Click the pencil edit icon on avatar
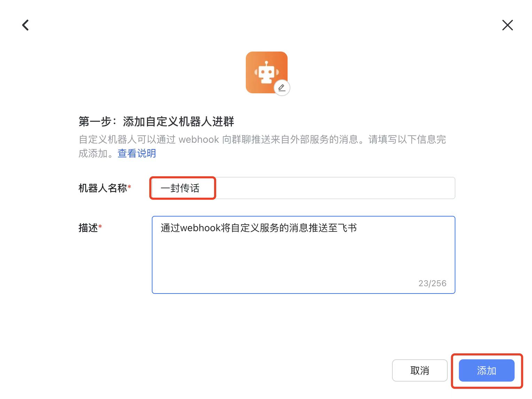 click(282, 88)
